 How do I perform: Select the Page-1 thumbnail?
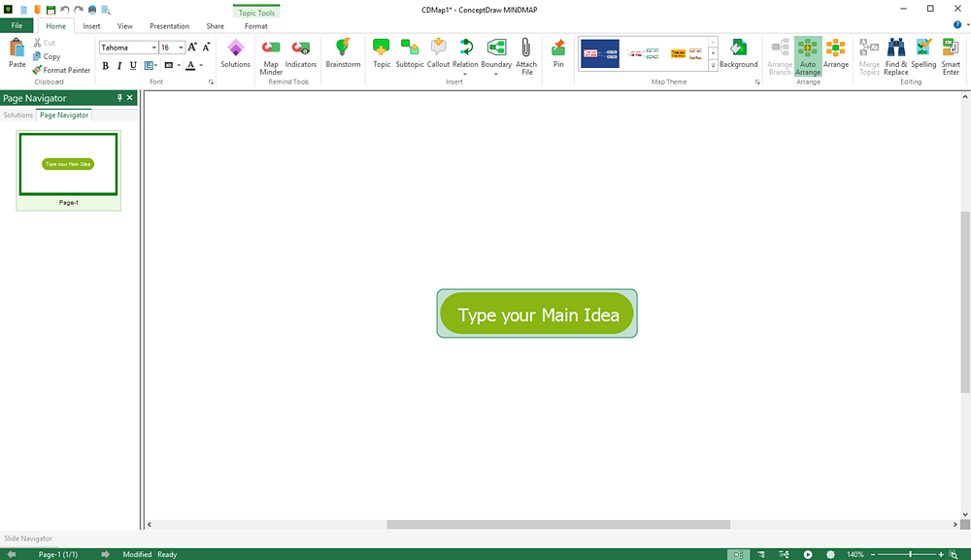[x=68, y=170]
